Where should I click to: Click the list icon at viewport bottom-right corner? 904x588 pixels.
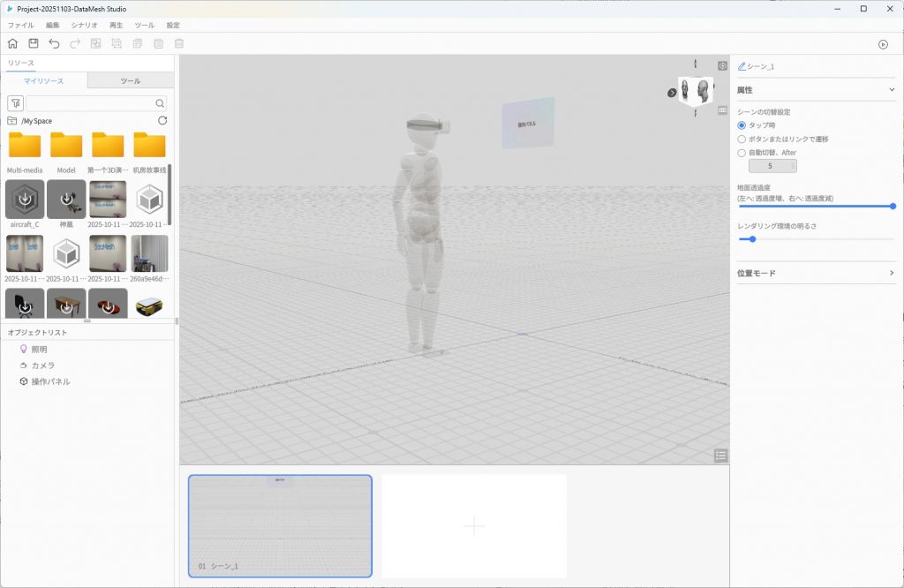click(721, 456)
